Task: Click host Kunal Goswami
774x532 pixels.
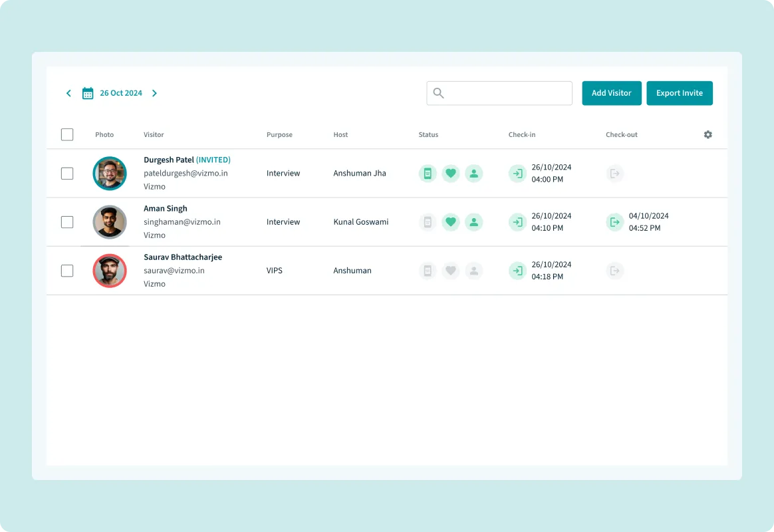Action: [x=361, y=222]
